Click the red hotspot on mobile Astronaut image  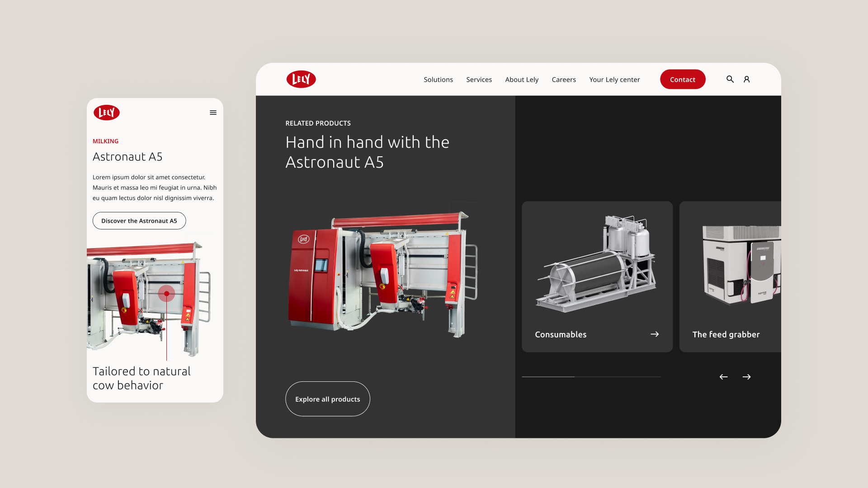(x=166, y=294)
